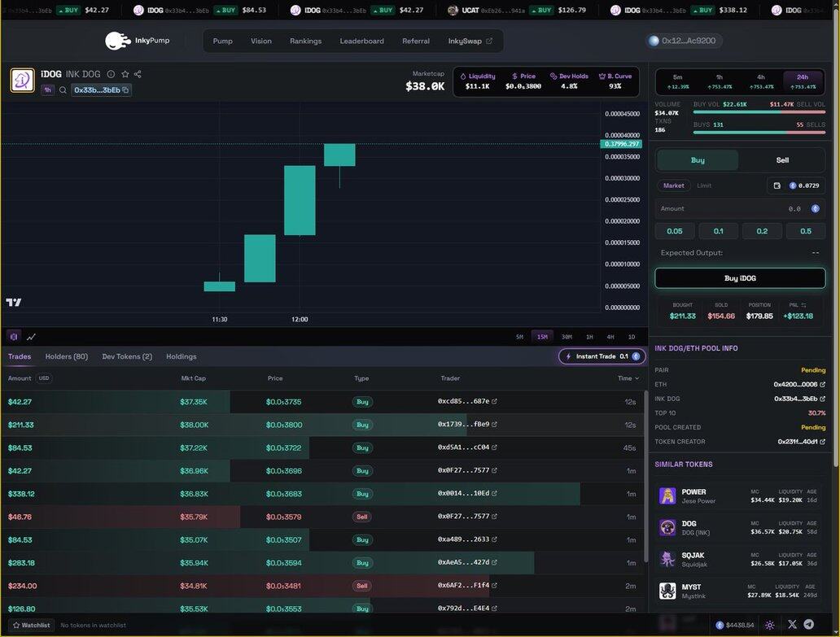Open similar token SQJAK
840x637 pixels.
pos(739,560)
